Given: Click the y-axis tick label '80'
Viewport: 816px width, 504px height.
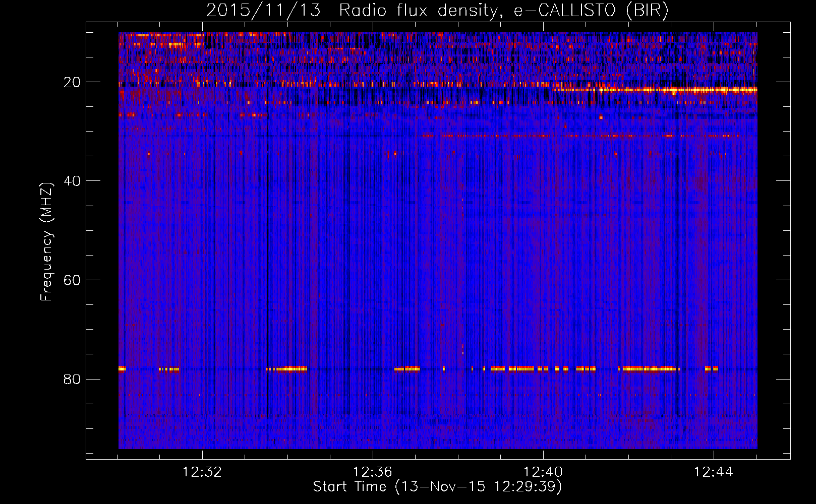Looking at the screenshot, I should tap(73, 379).
